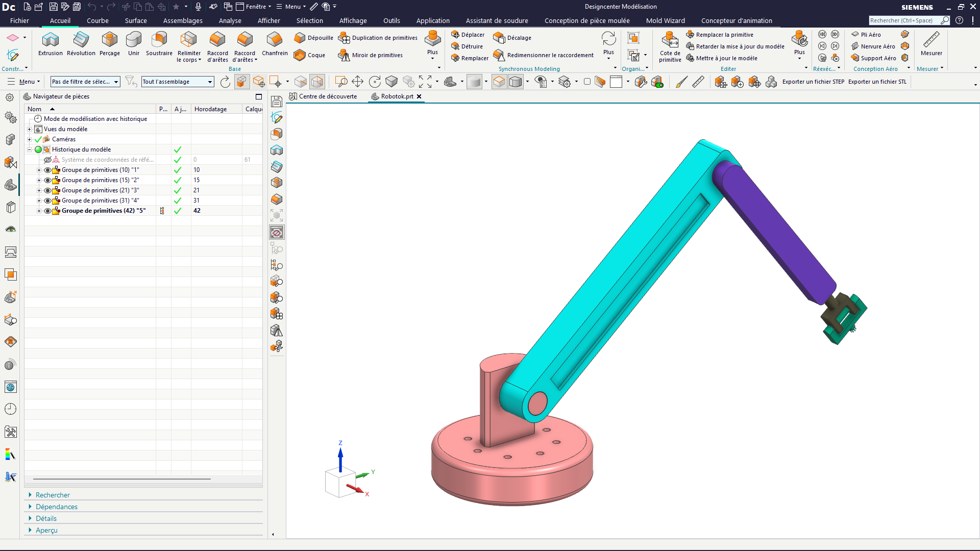Hide Groupe de primitives (10) "1"

coord(47,170)
